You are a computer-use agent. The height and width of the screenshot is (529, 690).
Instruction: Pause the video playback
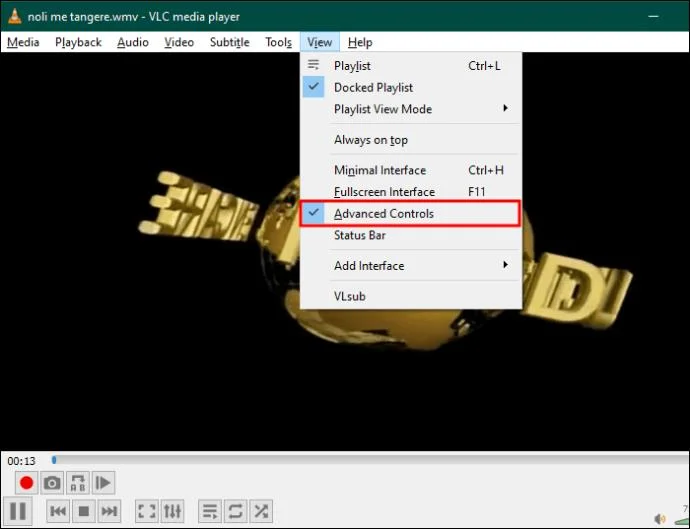18,511
